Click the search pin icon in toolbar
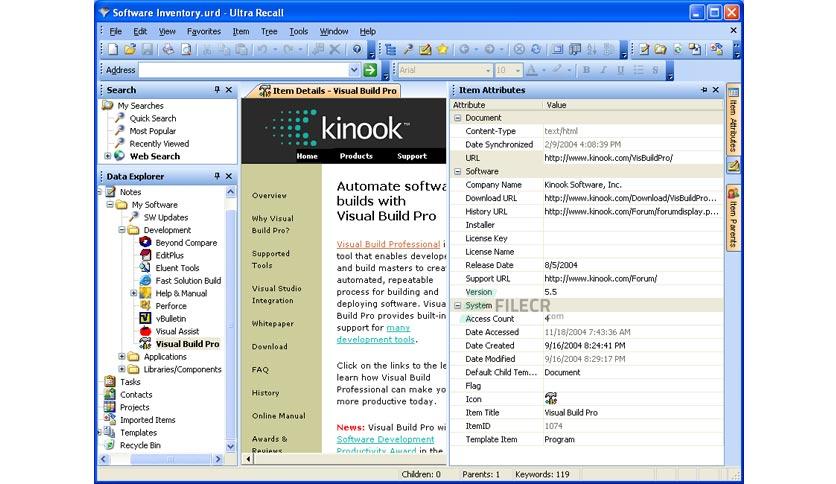 (x=408, y=50)
